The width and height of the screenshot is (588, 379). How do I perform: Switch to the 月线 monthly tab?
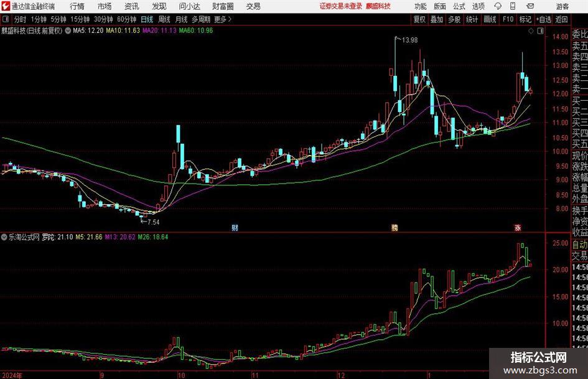coord(182,19)
